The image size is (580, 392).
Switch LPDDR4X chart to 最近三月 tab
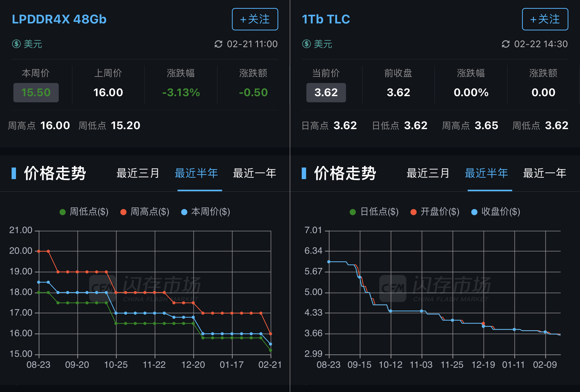[138, 173]
